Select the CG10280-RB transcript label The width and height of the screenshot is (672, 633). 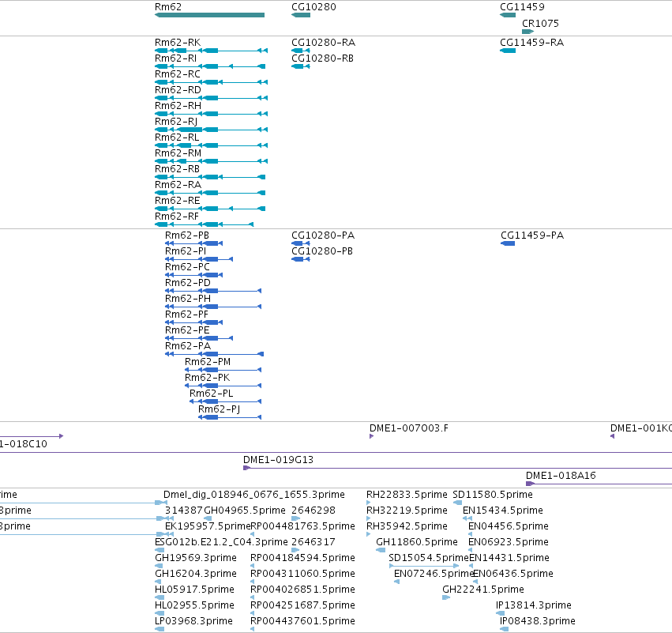323,58
